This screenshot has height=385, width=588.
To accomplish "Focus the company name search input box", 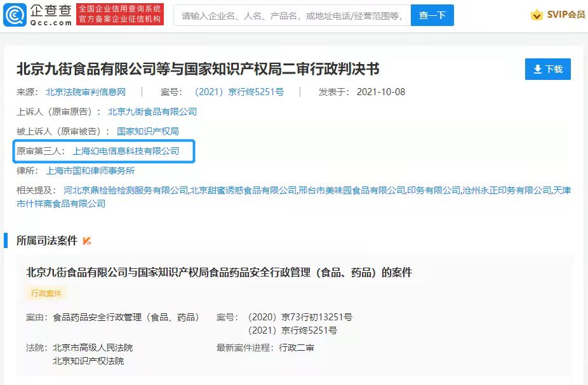I will [x=292, y=15].
